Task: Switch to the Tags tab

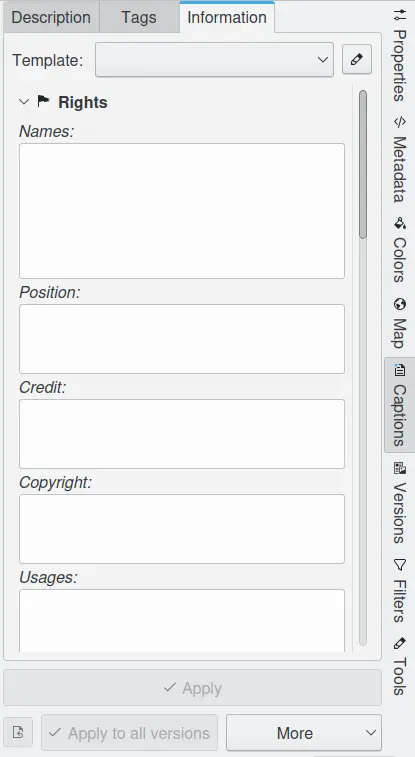Action: tap(139, 17)
